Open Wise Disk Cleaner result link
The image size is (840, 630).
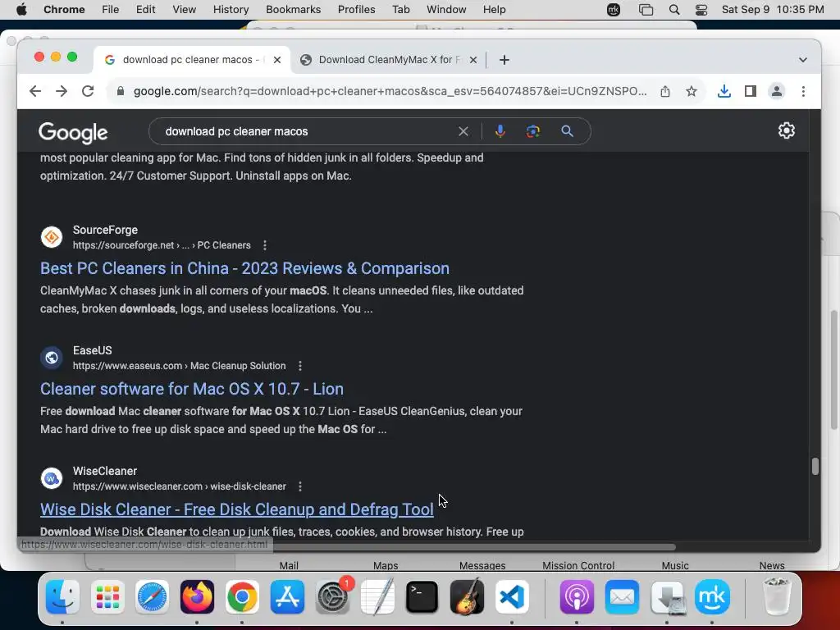pos(237,509)
